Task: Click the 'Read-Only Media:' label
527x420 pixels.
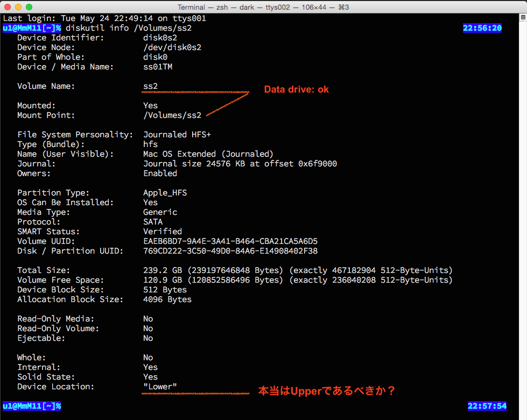Action: (56, 319)
